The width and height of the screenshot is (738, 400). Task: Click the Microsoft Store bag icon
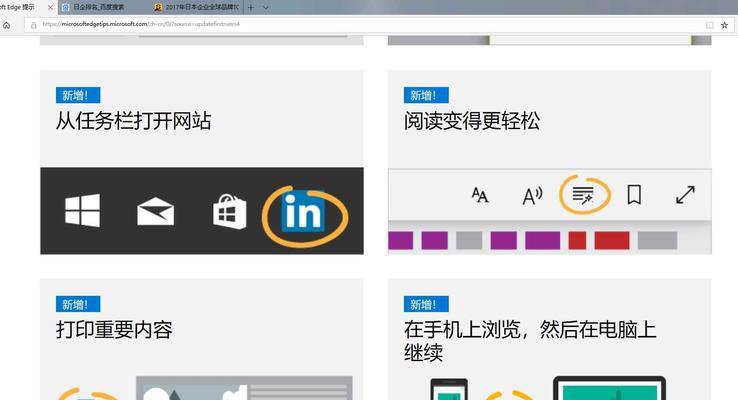click(x=230, y=212)
